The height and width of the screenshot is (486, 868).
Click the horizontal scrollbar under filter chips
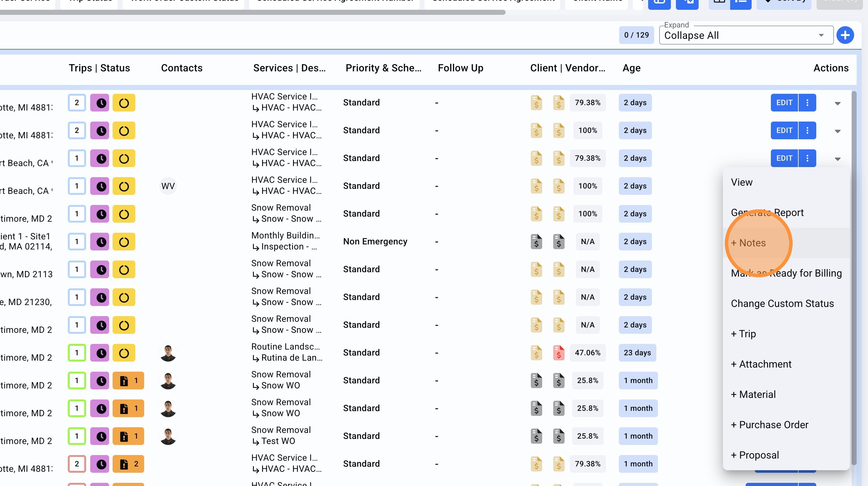tap(253, 13)
